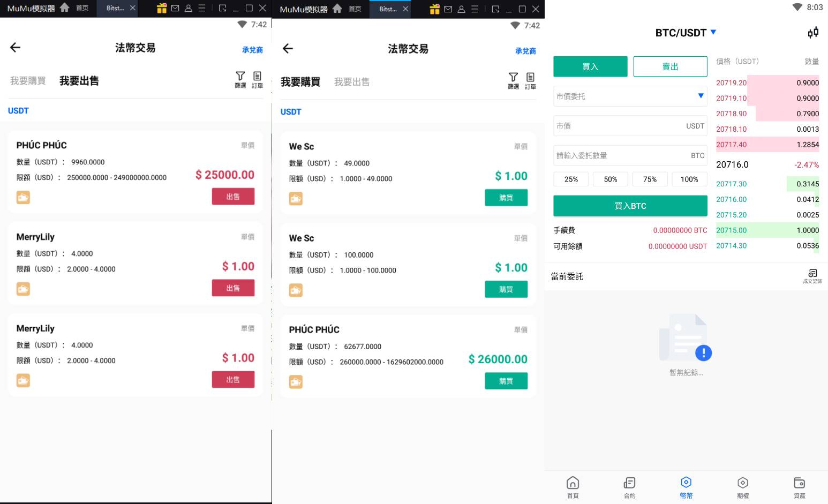Open 資產 assets wallet in bottom navigation
This screenshot has width=828, height=504.
(800, 487)
